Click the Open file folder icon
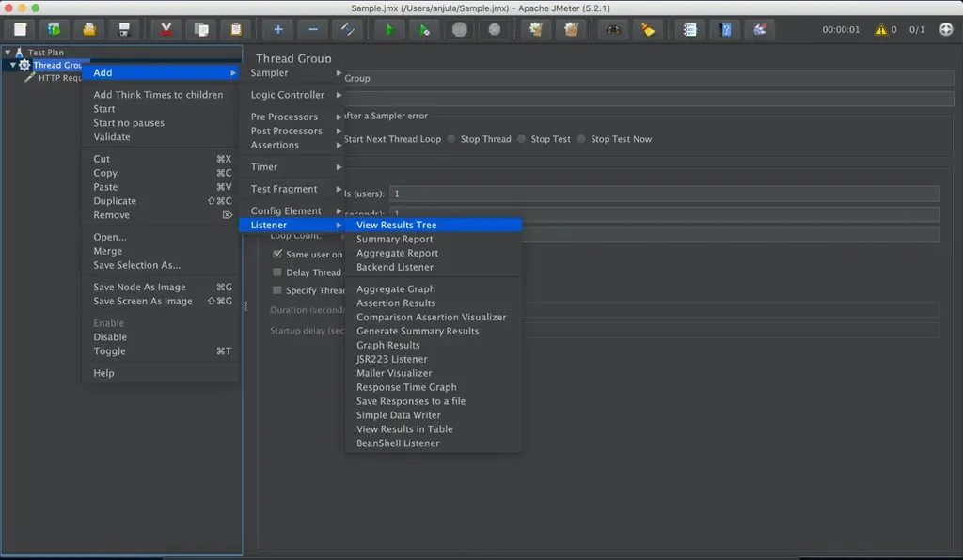Image resolution: width=963 pixels, height=560 pixels. click(x=89, y=29)
